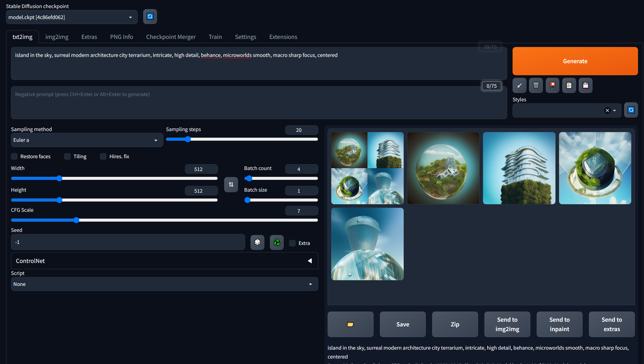
Task: Save the prompt as a style with the floppy disk icon
Action: (x=585, y=85)
